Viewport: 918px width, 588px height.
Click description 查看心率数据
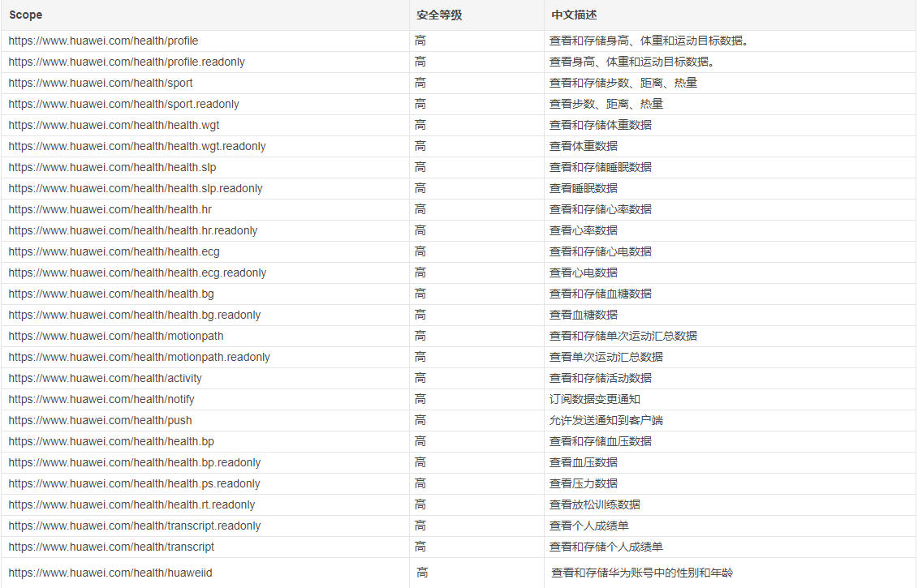tap(583, 230)
